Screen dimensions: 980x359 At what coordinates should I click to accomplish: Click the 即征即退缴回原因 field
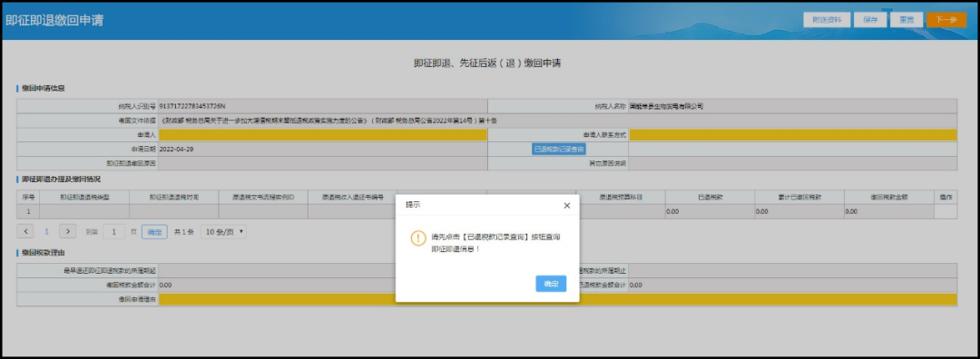(x=323, y=163)
